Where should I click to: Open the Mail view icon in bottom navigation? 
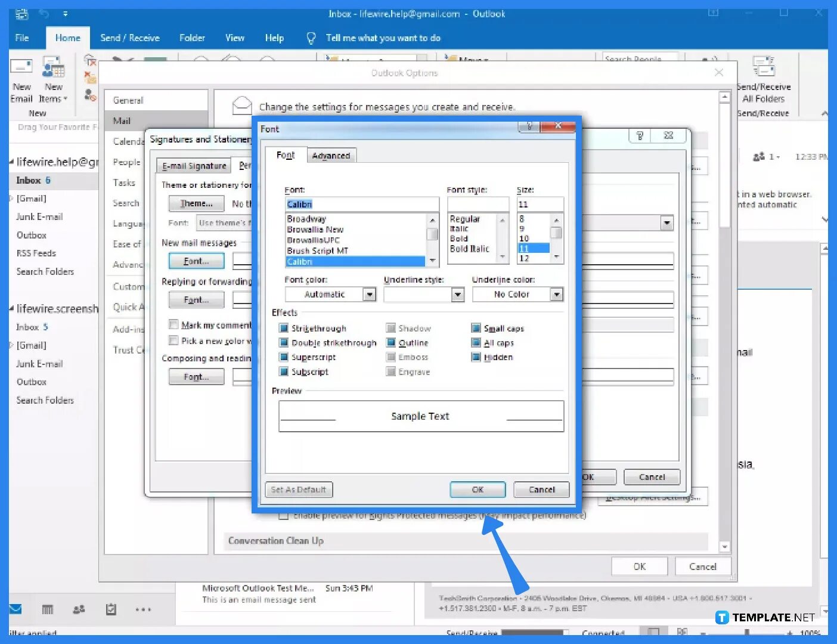[x=15, y=609]
